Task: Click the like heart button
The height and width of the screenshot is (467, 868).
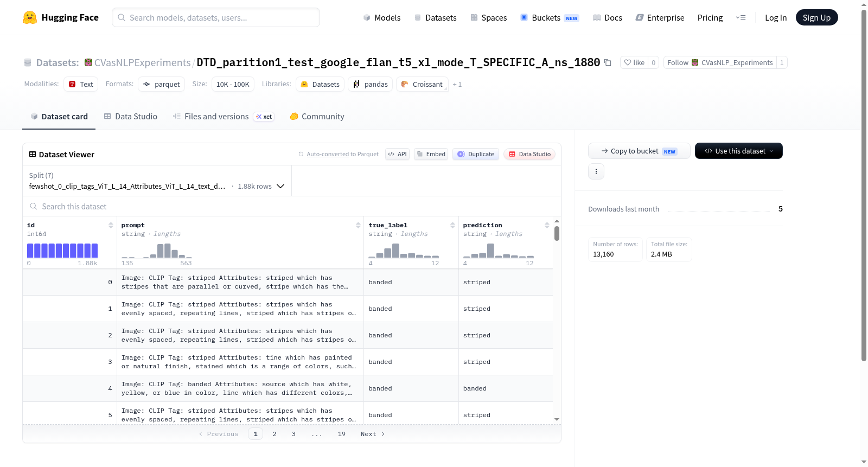Action: click(x=634, y=63)
